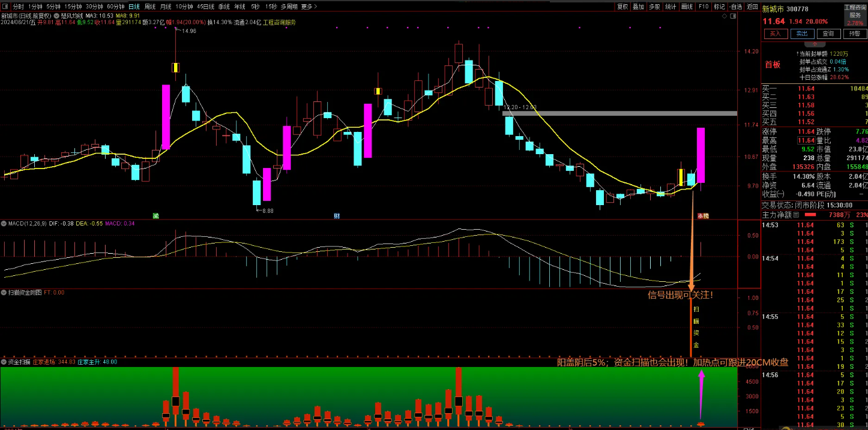Viewport: 868px width, 430px height.
Task: Expand 更多 timeframe options
Action: tap(309, 7)
